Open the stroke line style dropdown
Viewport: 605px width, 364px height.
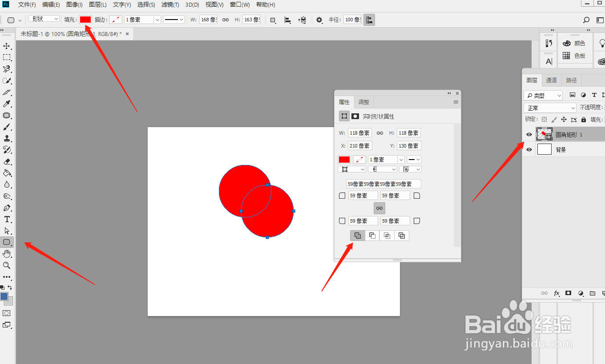173,20
